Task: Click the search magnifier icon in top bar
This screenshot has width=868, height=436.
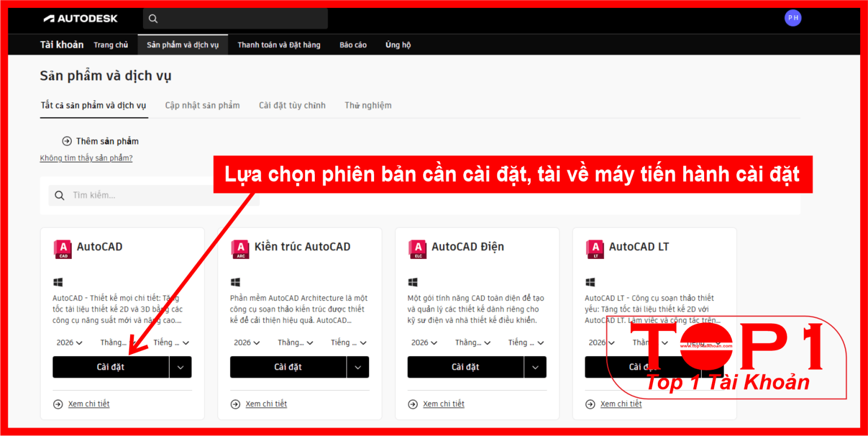Action: [x=153, y=19]
